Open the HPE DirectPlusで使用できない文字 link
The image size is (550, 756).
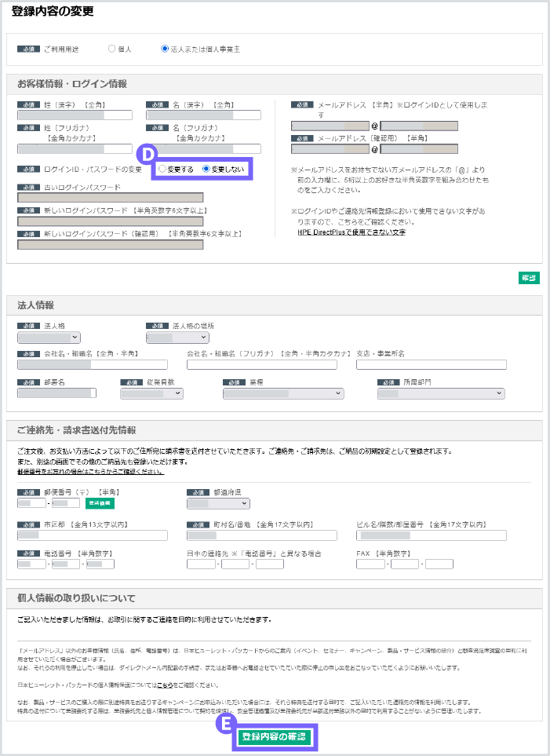click(351, 232)
